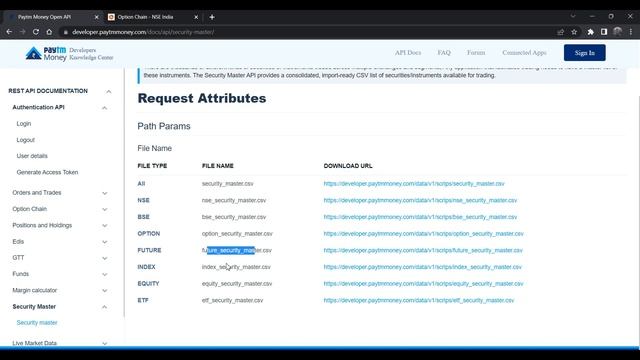
Task: Close the Option Chain NSE India tab
Action: click(x=196, y=17)
